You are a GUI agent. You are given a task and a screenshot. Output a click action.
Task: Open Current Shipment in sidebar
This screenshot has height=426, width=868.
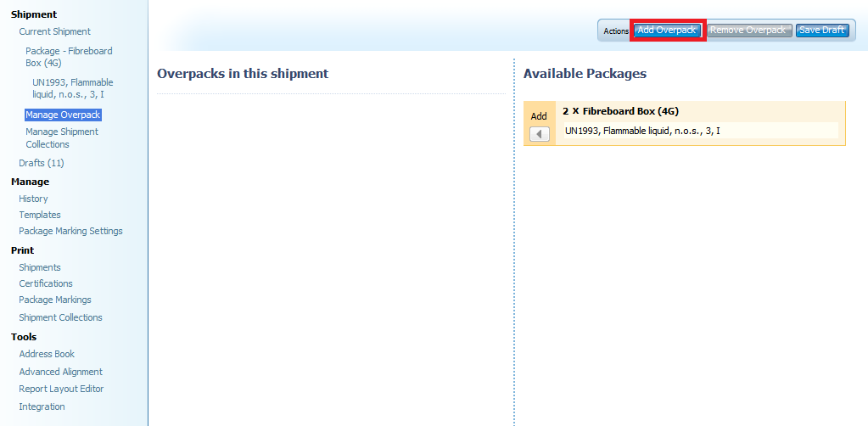click(x=54, y=32)
